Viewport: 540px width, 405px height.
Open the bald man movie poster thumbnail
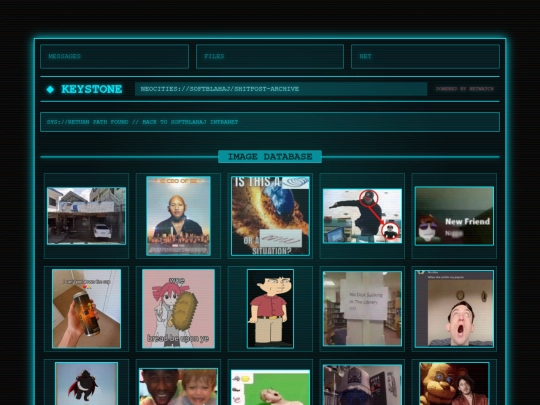[178, 216]
